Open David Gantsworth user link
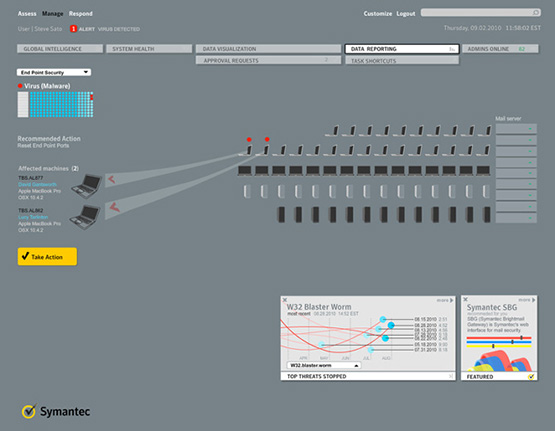Screen dimensions: 555x431 coord(37,184)
